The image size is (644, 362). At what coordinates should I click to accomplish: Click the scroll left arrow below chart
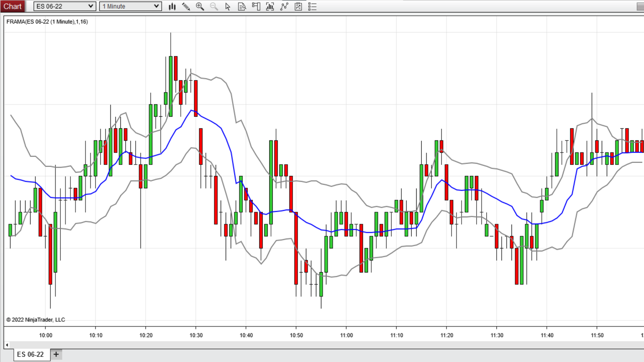click(7, 345)
